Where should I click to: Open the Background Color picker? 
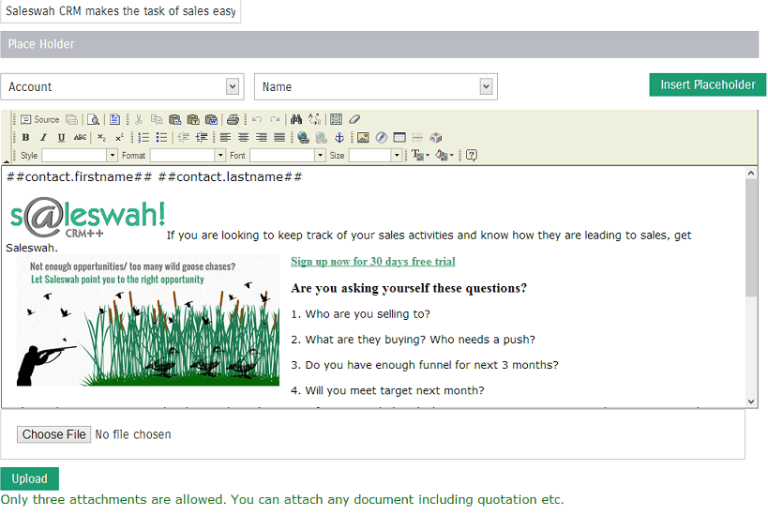coord(445,156)
